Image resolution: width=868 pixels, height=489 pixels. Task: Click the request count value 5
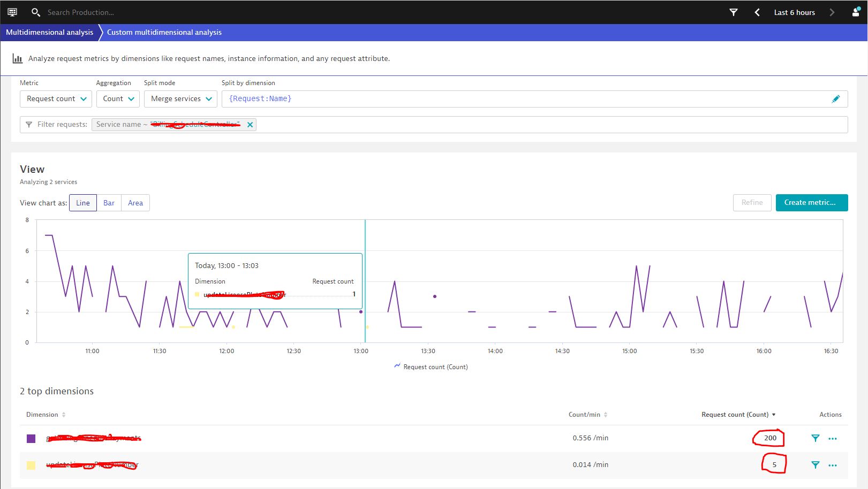(x=774, y=464)
